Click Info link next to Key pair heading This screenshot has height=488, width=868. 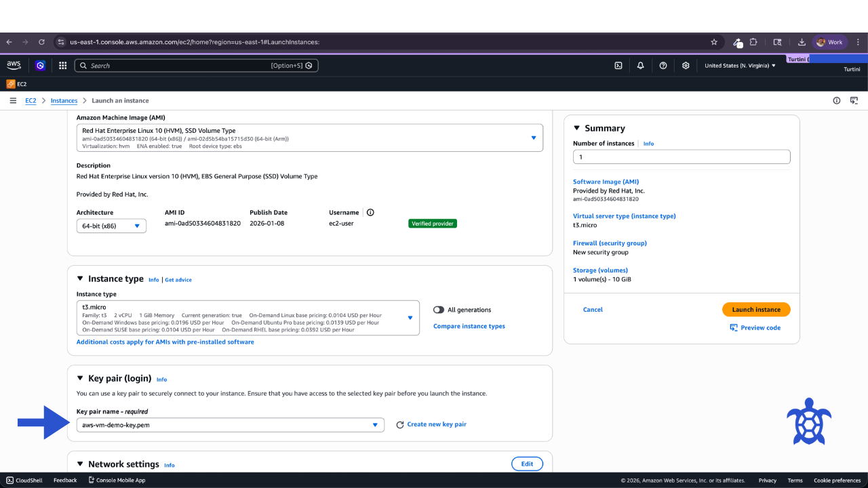(x=161, y=380)
